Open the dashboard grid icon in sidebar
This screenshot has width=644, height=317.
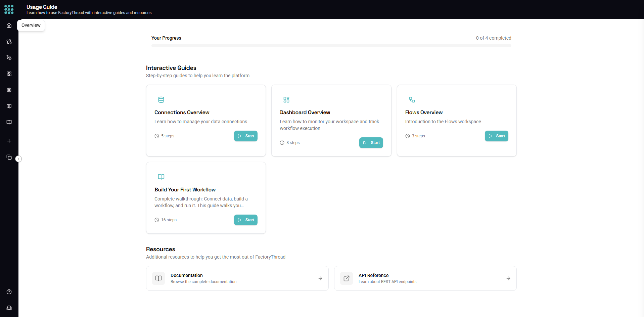pyautogui.click(x=9, y=74)
